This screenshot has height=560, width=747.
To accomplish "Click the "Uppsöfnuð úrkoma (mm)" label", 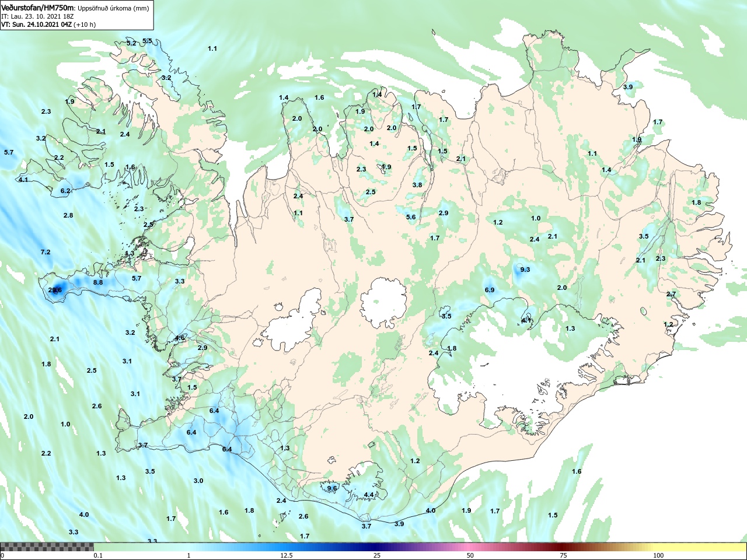I will pos(114,8).
